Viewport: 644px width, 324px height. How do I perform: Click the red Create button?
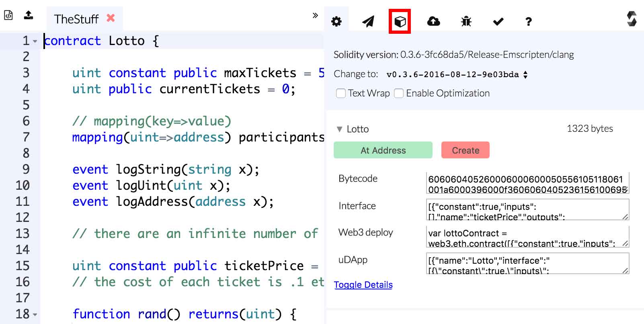[466, 150]
